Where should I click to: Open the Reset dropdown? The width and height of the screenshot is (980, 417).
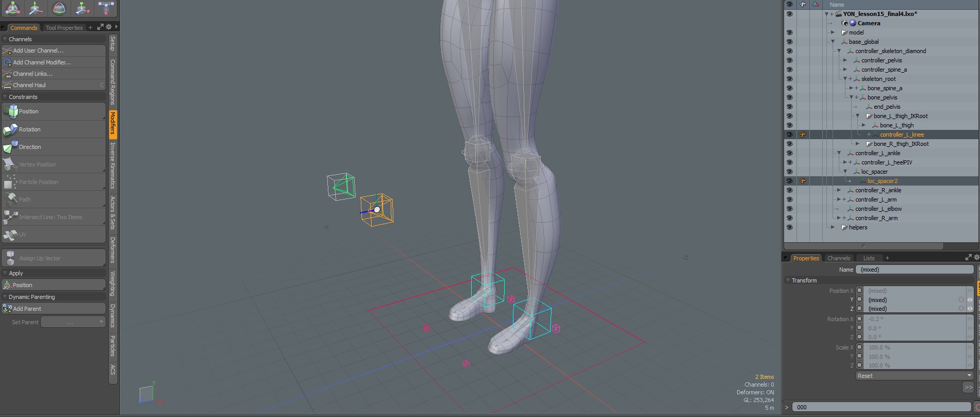click(914, 376)
